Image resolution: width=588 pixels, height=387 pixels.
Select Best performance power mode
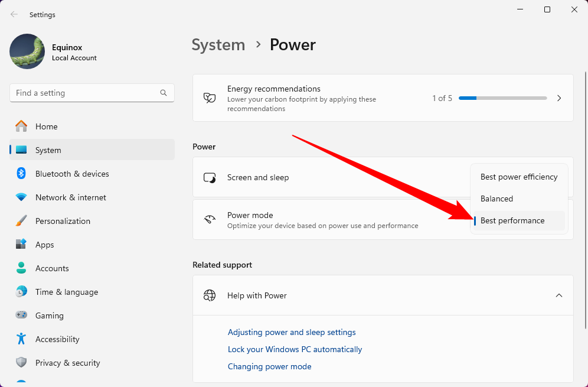pos(512,220)
